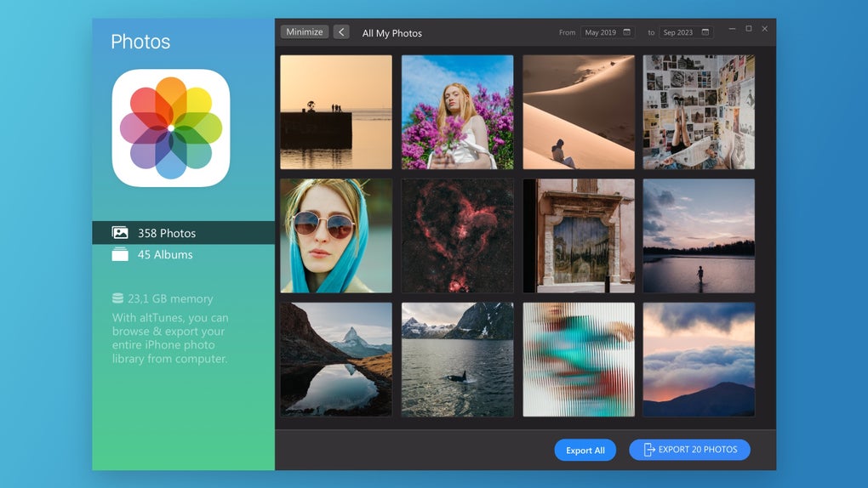
Task: Click the export icon inside Export 20 Photos
Action: [x=648, y=450]
